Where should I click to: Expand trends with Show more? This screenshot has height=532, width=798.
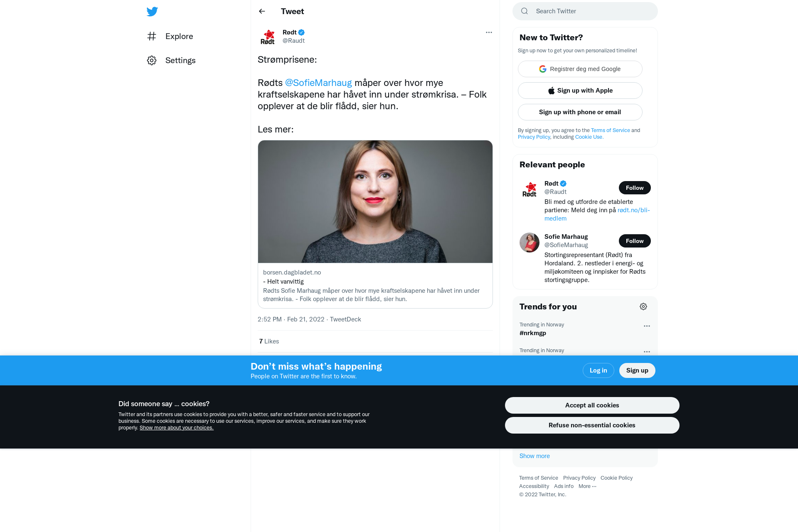(x=534, y=456)
